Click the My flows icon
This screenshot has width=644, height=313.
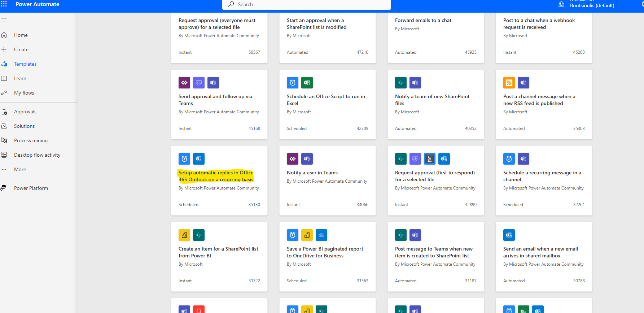pos(4,93)
